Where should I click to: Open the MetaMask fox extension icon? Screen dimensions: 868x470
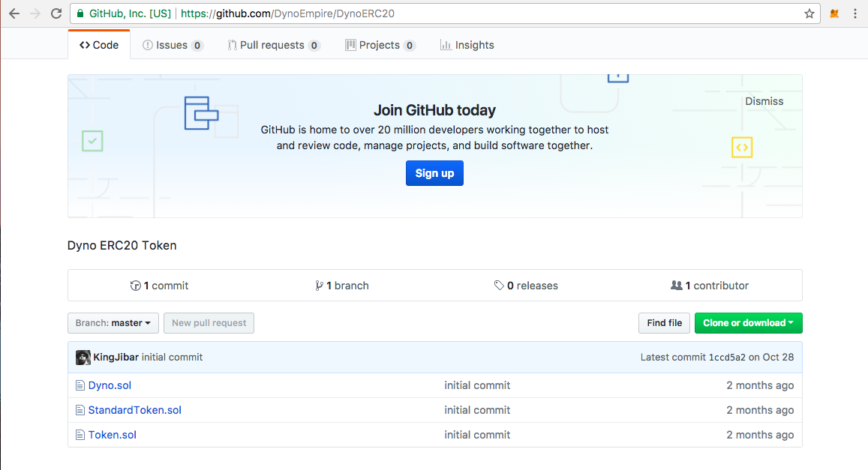(834, 13)
